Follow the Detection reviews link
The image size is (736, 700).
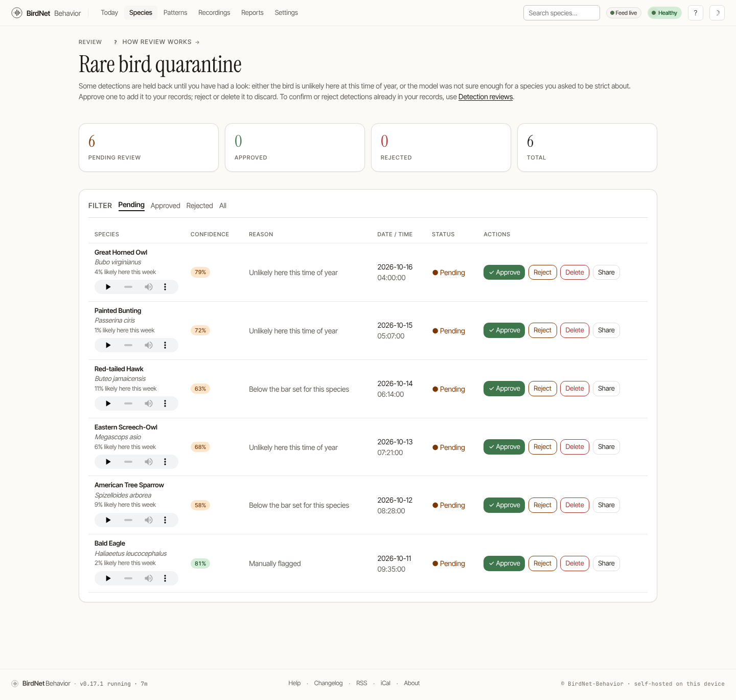pyautogui.click(x=486, y=97)
